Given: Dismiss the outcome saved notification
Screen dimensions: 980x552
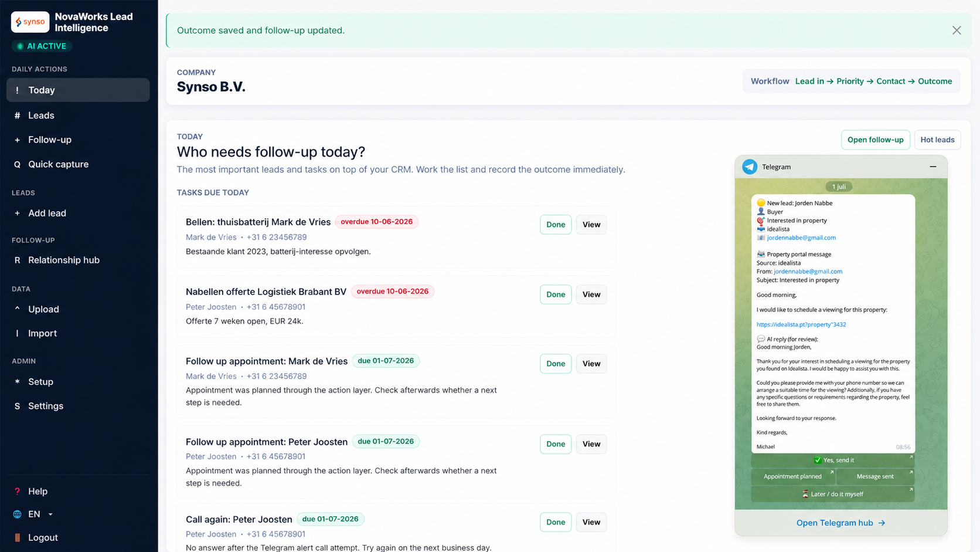Looking at the screenshot, I should [957, 31].
